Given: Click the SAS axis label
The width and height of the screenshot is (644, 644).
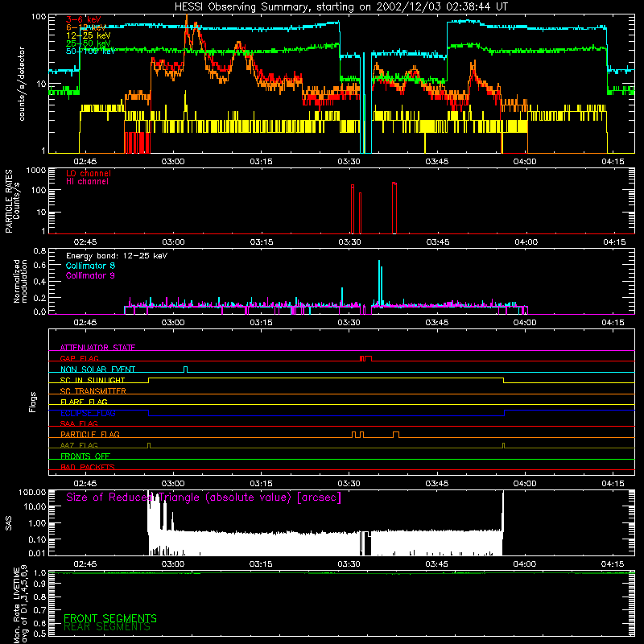Looking at the screenshot, I should [x=8, y=522].
